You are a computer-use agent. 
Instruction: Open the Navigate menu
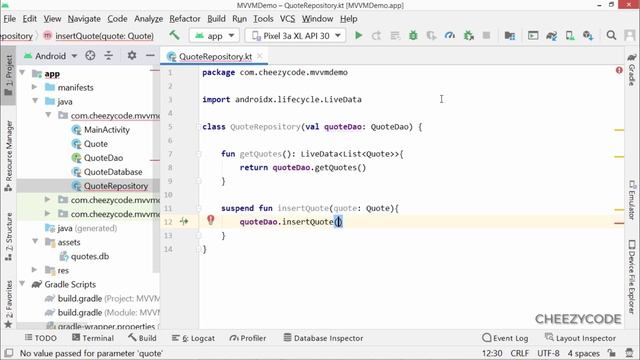pos(84,19)
